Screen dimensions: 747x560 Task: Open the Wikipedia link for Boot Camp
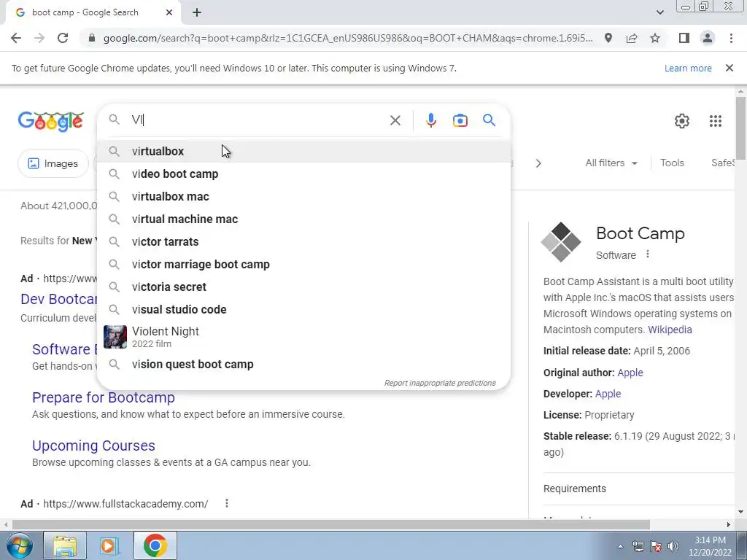(x=670, y=330)
